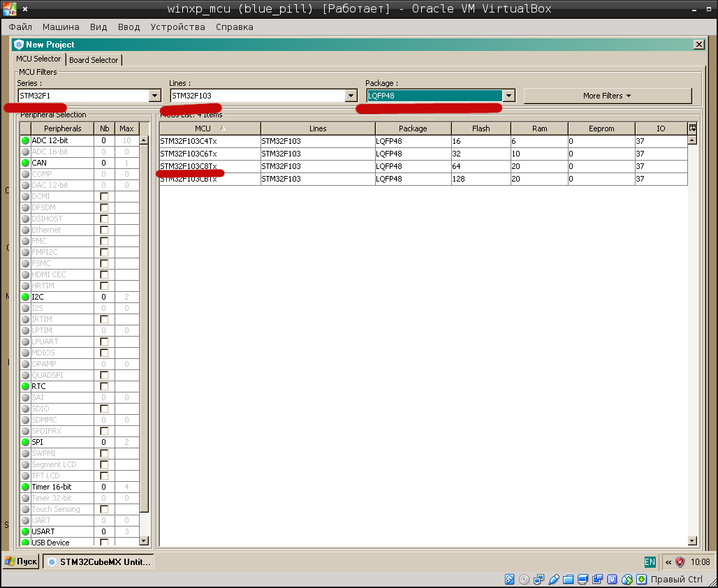The width and height of the screenshot is (718, 588).
Task: Sort by the Ram column header
Action: [x=539, y=128]
